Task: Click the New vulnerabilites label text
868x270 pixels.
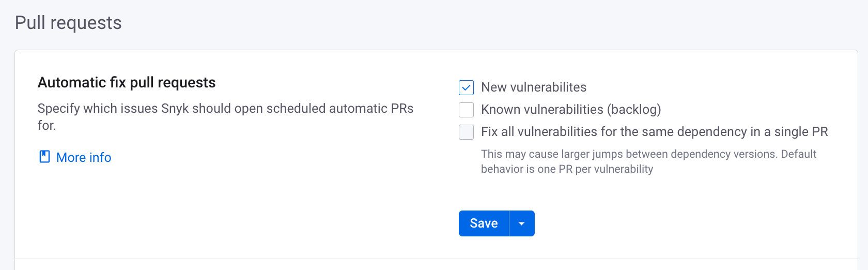Action: 534,87
